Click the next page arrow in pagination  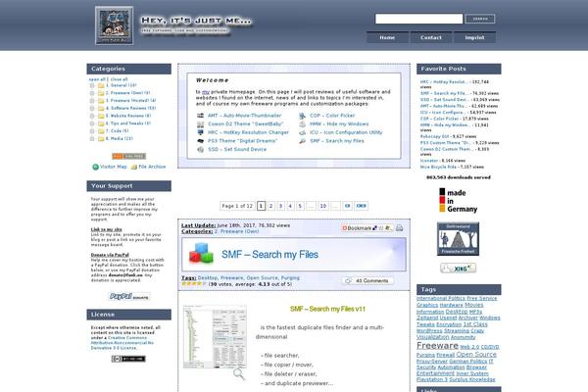point(348,206)
